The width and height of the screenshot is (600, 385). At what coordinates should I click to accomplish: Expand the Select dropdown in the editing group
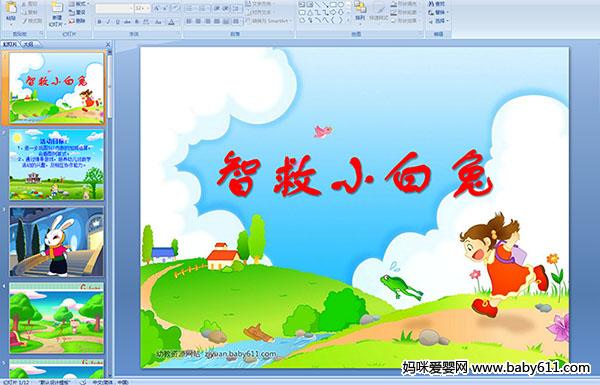pos(447,21)
